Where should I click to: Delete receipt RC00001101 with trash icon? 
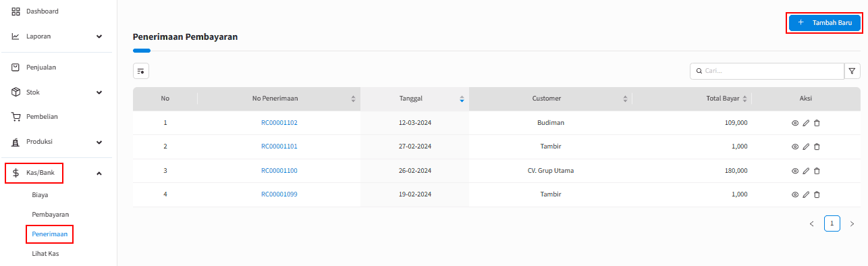817,147
